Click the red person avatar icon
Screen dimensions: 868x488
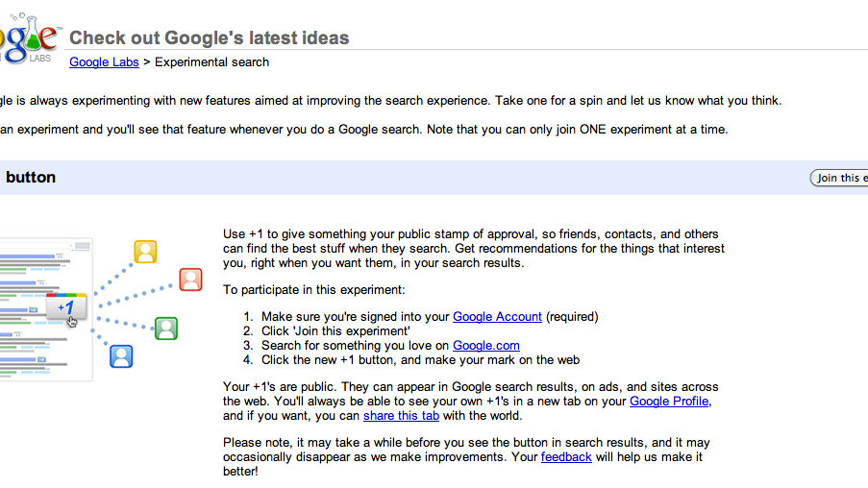coord(191,280)
